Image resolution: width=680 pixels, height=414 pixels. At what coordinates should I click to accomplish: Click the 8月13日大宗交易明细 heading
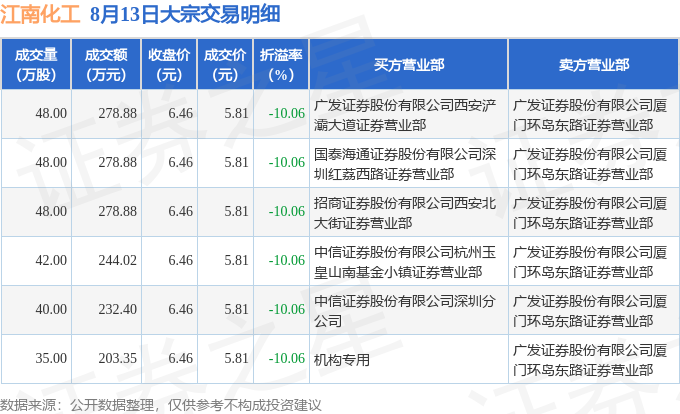coord(185,14)
